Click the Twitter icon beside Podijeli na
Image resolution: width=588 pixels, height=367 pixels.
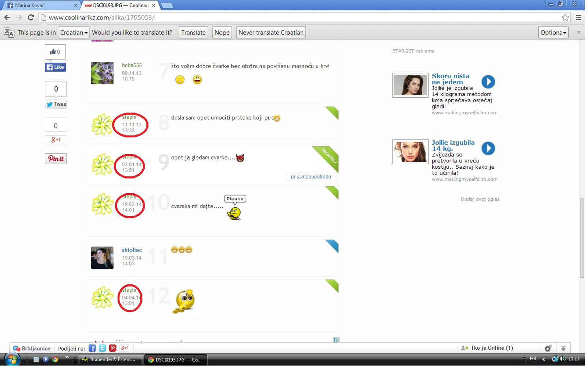coord(103,348)
